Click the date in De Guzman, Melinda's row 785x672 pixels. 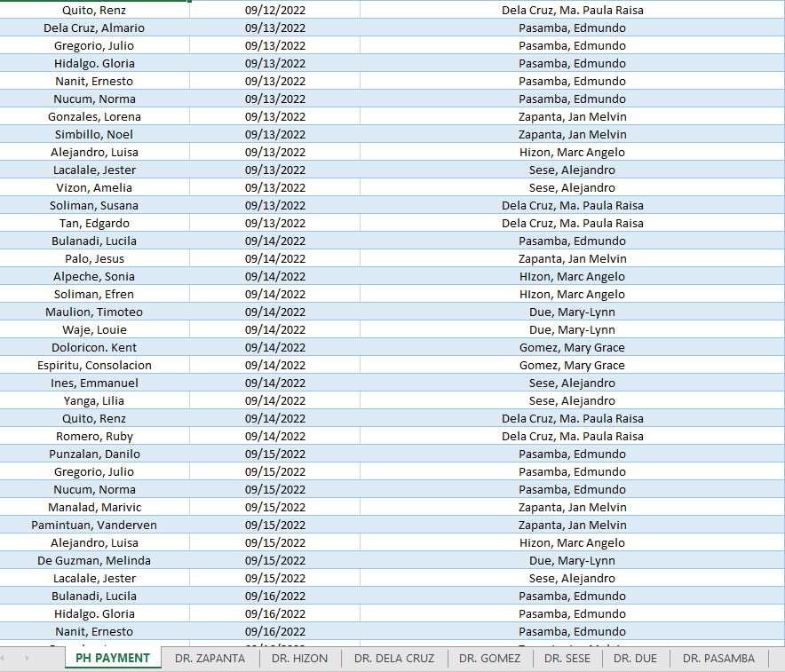click(275, 561)
